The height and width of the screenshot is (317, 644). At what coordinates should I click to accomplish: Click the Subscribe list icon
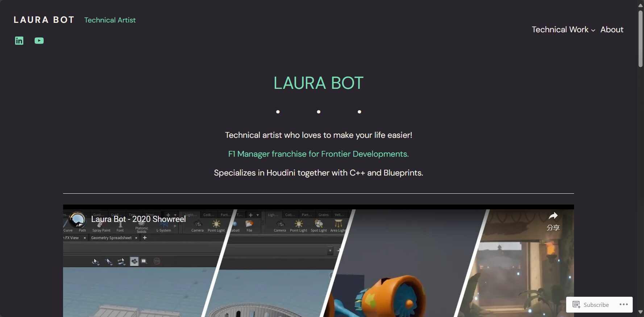coord(576,304)
